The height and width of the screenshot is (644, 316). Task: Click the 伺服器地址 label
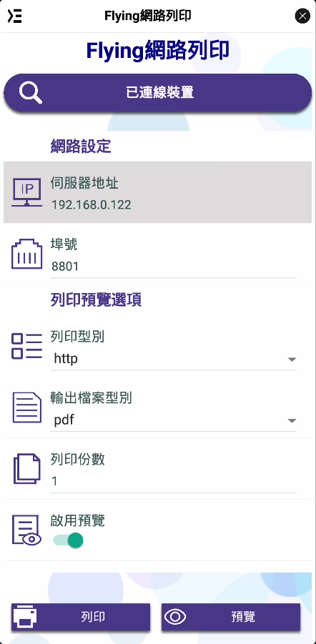[84, 183]
